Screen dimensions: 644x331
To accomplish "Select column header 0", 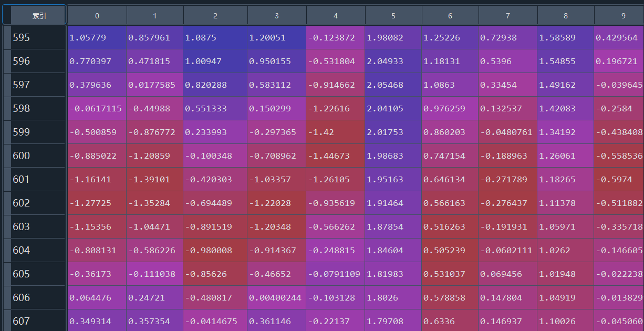I will point(97,16).
